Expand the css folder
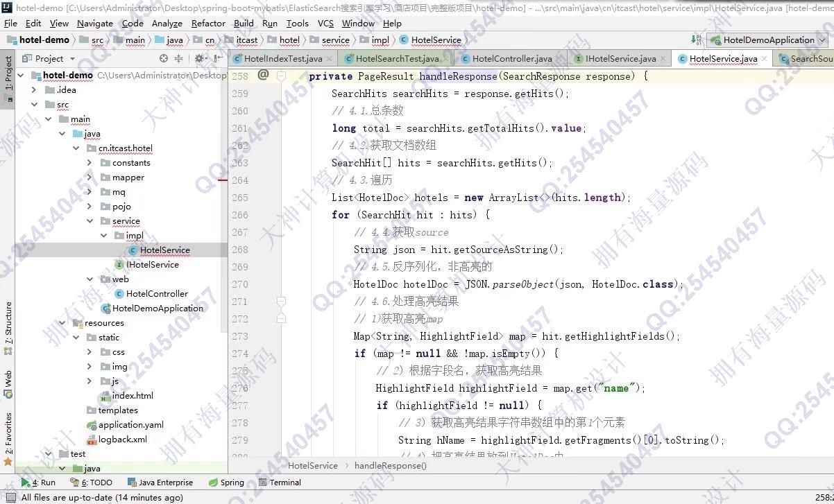834x504 pixels. point(90,352)
